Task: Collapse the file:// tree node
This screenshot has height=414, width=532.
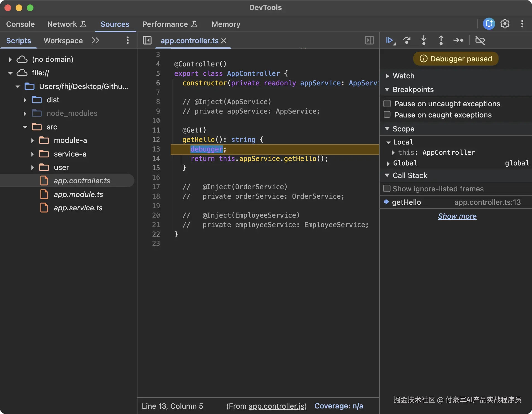Action: click(x=10, y=73)
